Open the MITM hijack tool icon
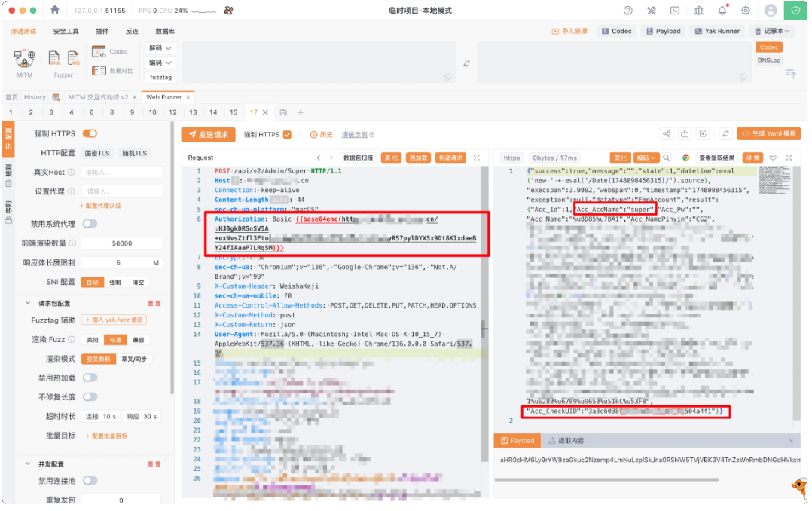 24,60
